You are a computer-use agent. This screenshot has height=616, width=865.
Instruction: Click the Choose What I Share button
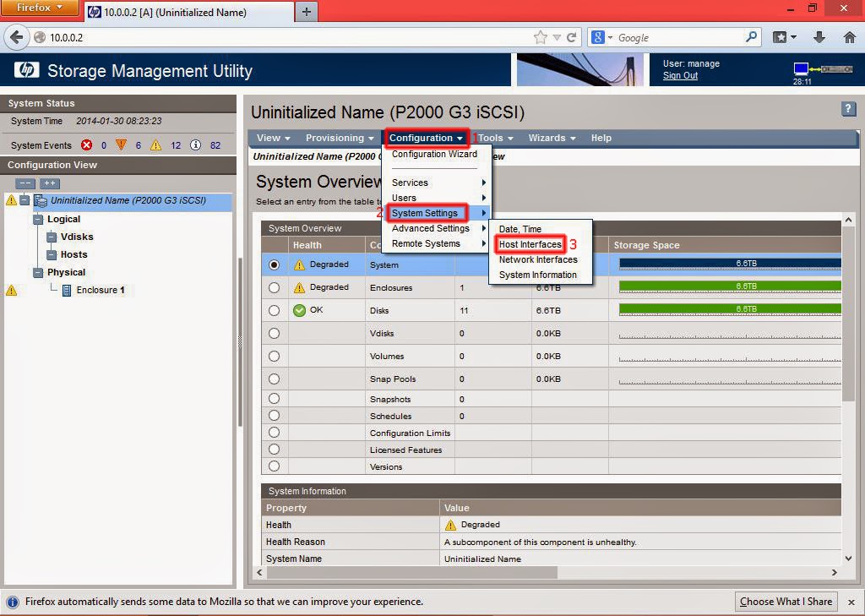[786, 602]
